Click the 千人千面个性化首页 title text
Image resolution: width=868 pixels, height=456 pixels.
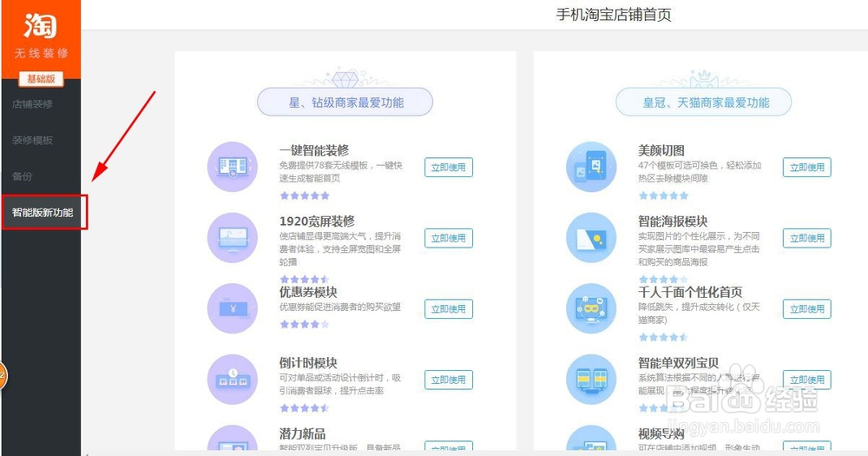[690, 292]
